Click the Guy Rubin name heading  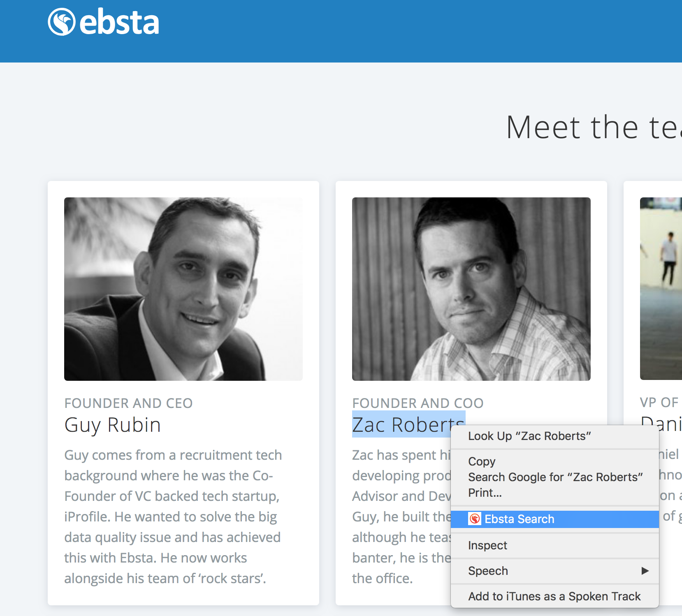112,425
